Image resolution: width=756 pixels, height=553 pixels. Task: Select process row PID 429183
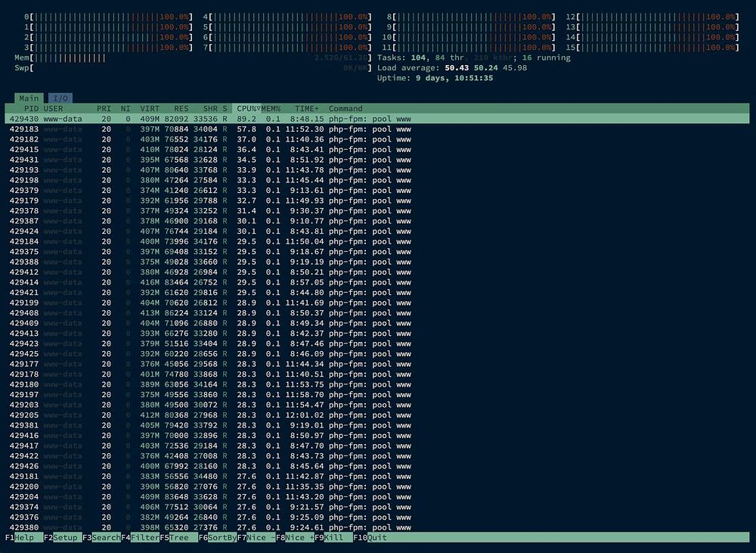(377, 129)
